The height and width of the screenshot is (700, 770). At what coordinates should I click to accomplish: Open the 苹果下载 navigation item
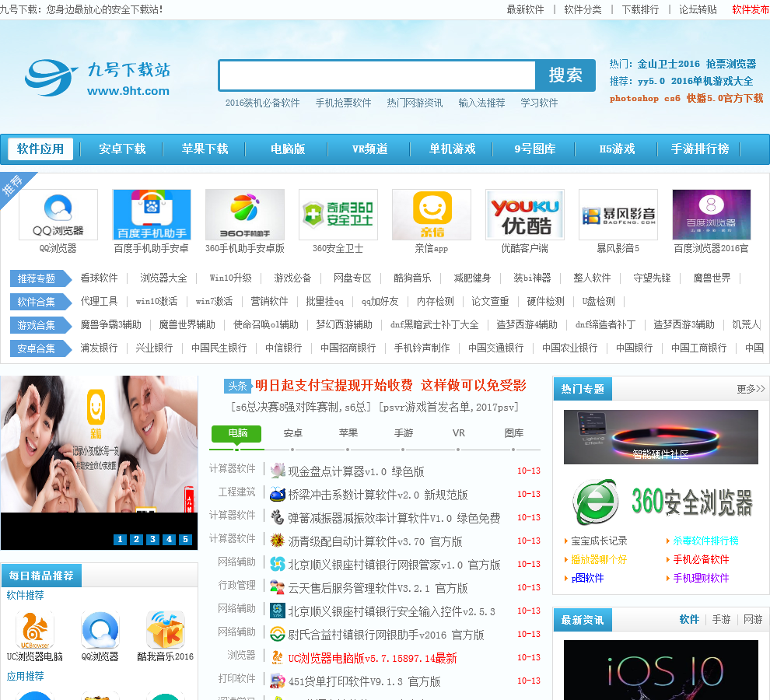click(x=205, y=149)
